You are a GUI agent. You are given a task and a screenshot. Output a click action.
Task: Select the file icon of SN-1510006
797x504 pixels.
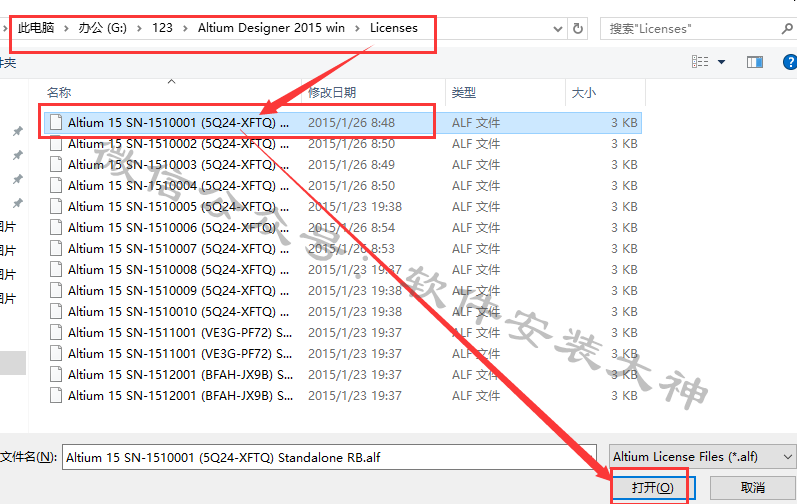(56, 228)
